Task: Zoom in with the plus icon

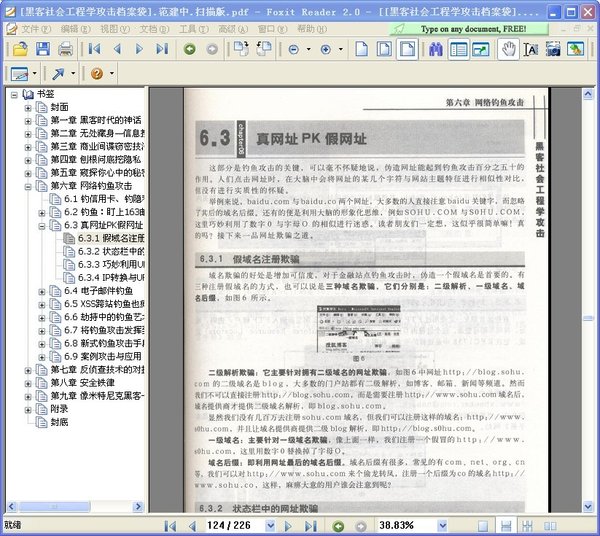Action: (326, 49)
